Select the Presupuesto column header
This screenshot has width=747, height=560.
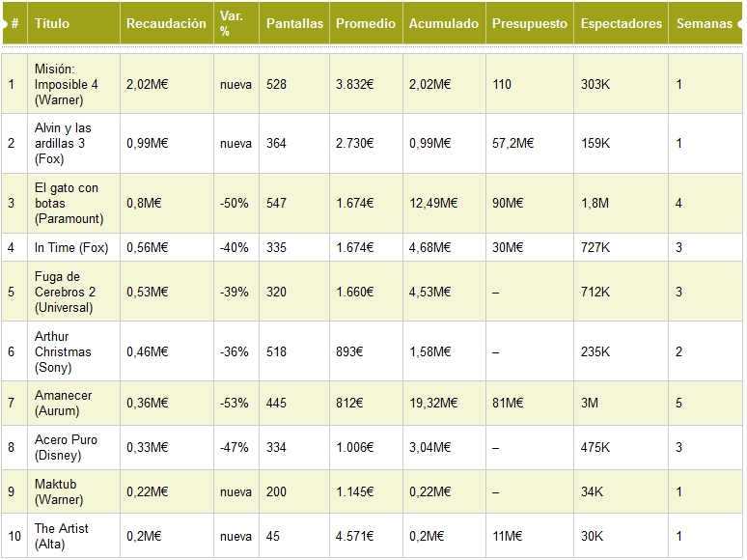[x=529, y=23]
